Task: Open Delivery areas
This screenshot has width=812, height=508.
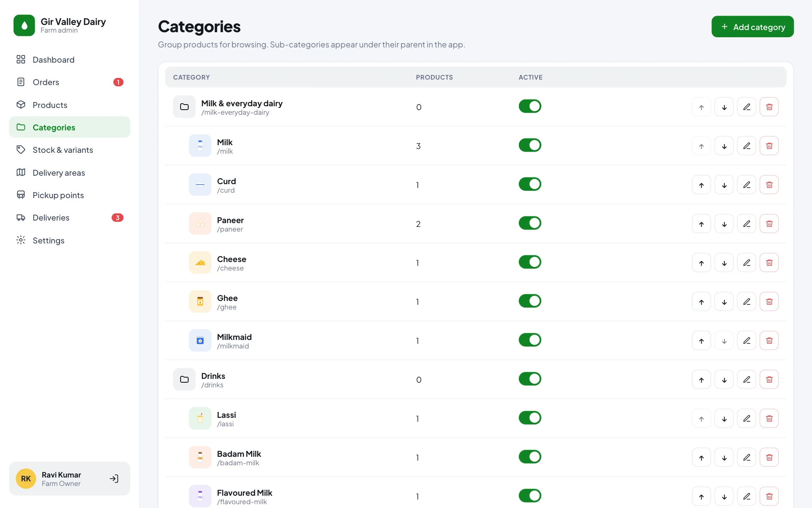Action: click(x=70, y=173)
